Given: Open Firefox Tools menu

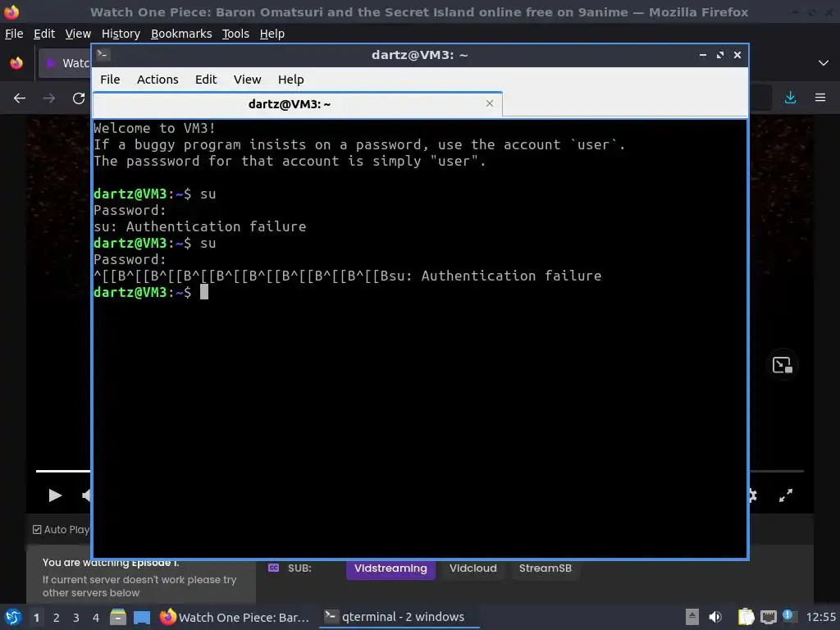Looking at the screenshot, I should coord(235,34).
